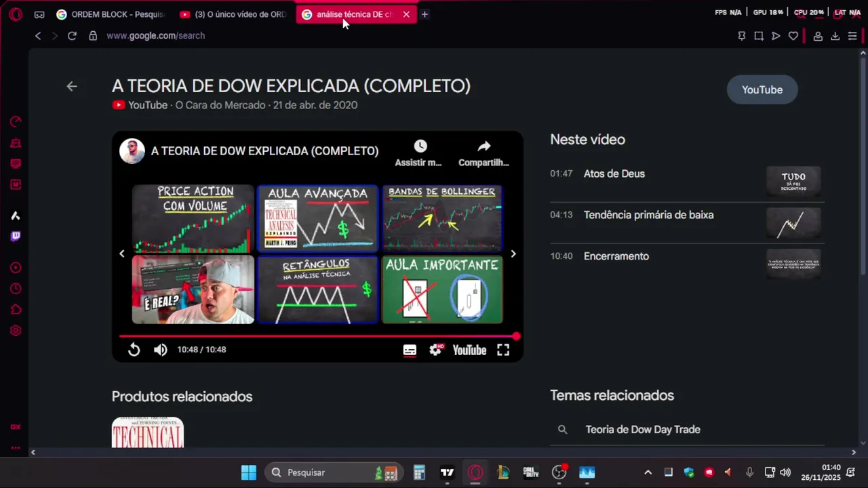Open the YouTube source link under title

[x=140, y=105]
